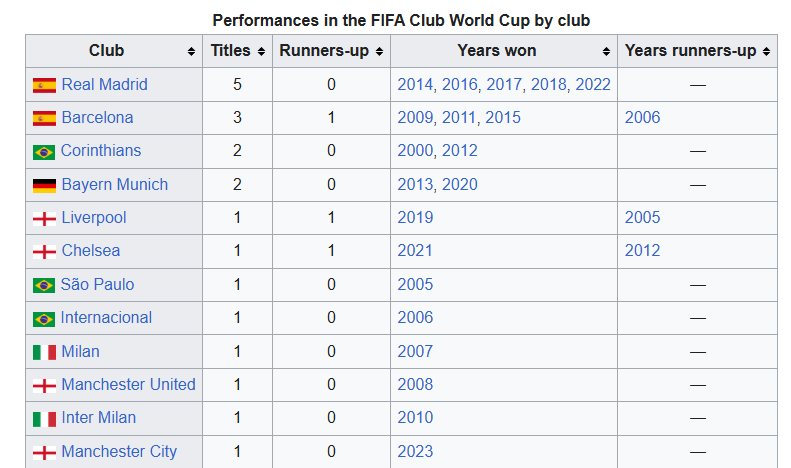Click England flag icon next to Liverpool
791x468 pixels.
click(44, 218)
